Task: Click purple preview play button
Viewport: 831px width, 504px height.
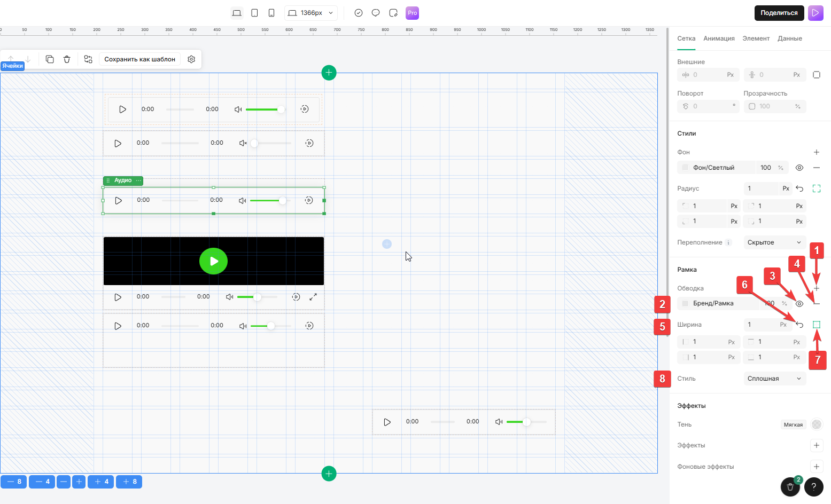Action: [816, 13]
